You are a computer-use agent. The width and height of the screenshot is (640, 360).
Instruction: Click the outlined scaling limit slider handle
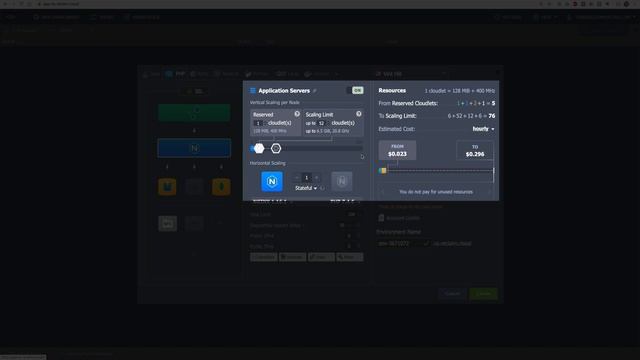[x=276, y=148]
